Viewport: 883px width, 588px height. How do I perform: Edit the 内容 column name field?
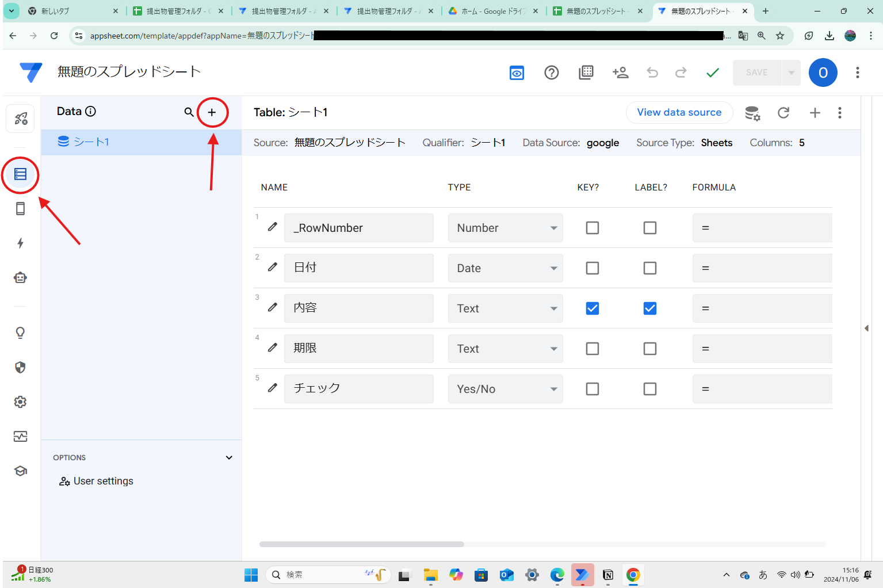pos(359,308)
